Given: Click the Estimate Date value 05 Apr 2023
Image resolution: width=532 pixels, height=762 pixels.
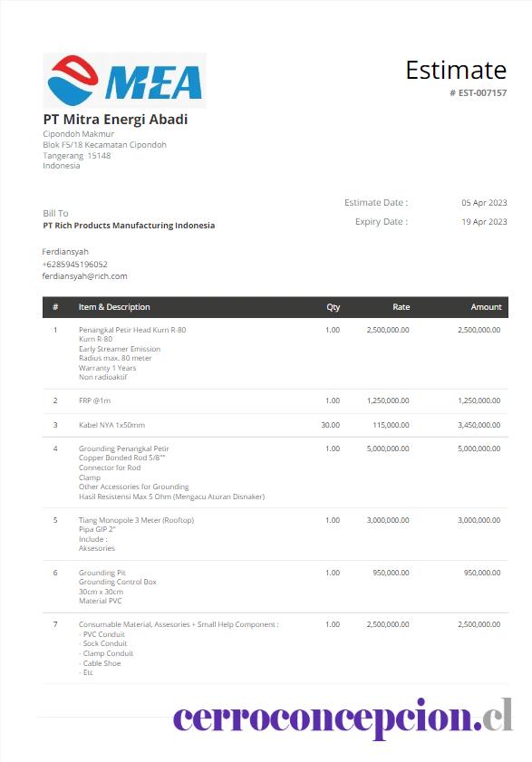Looking at the screenshot, I should pyautogui.click(x=484, y=203).
